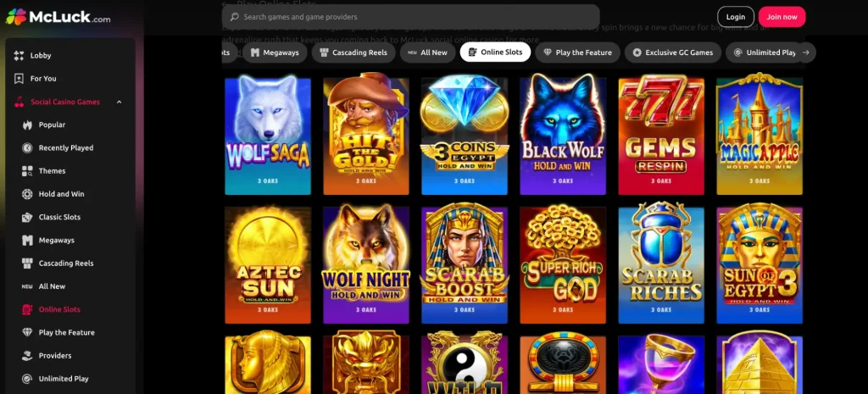Click the Join now button
This screenshot has height=394, width=868.
coord(782,17)
